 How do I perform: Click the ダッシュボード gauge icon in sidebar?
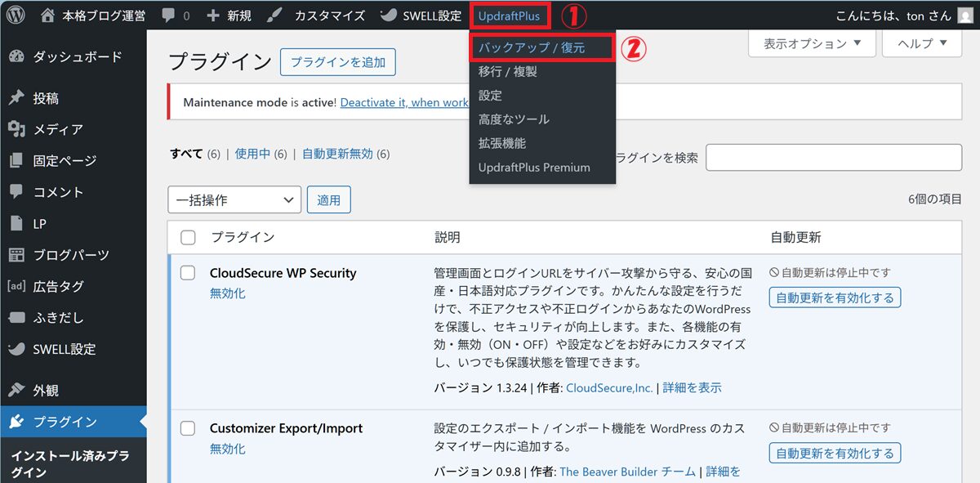[16, 56]
